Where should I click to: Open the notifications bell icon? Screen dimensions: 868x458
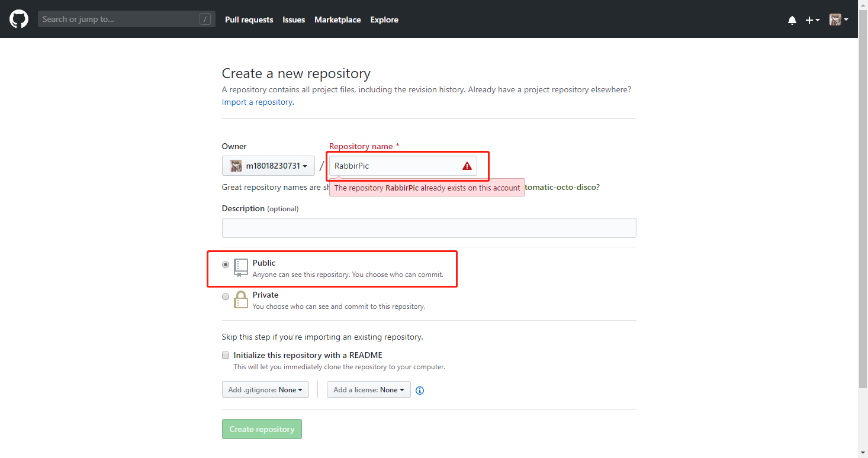pos(792,20)
